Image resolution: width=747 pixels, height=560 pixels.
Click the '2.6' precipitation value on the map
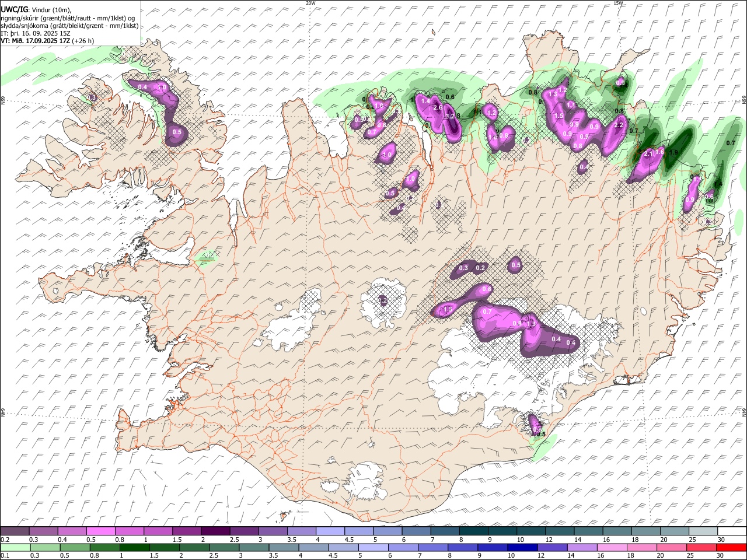(x=438, y=107)
